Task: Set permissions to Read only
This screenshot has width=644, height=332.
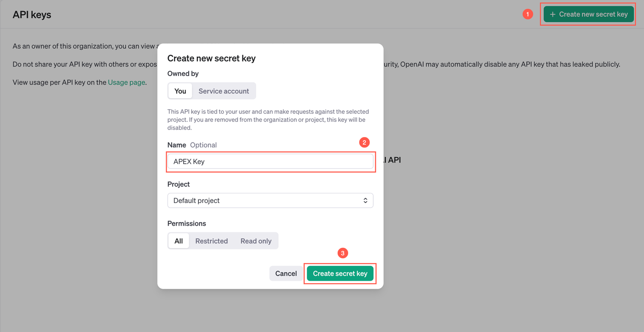Action: [256, 241]
